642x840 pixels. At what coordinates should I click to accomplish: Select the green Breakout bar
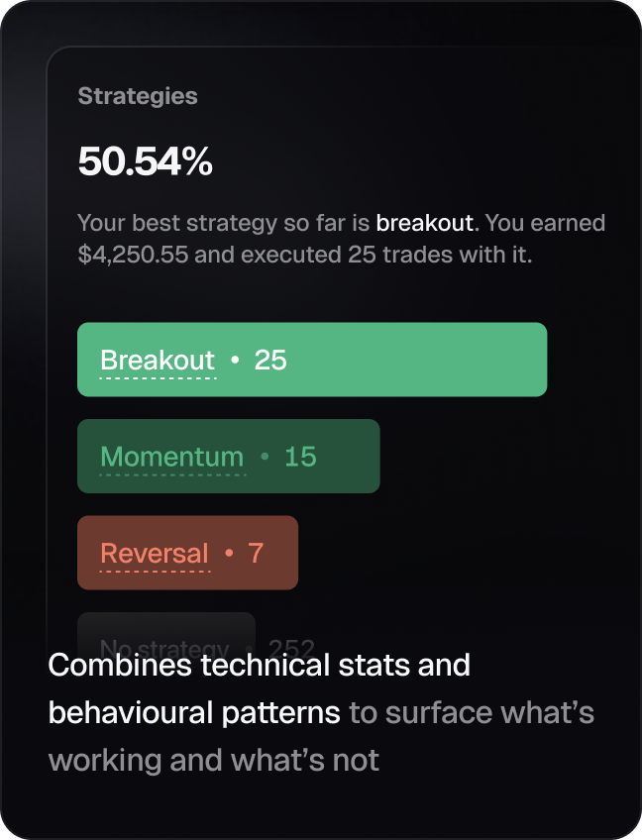312,360
